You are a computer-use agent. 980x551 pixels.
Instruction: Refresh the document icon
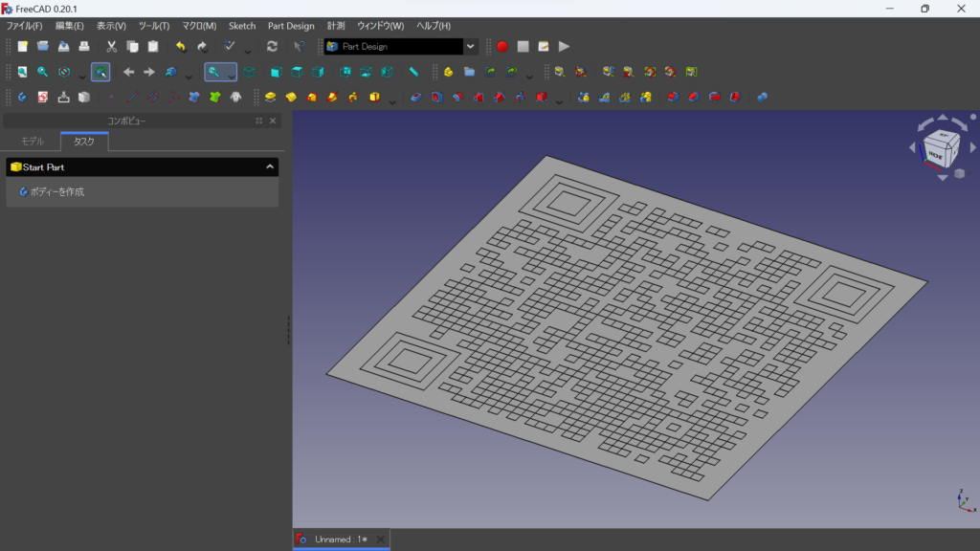click(272, 46)
